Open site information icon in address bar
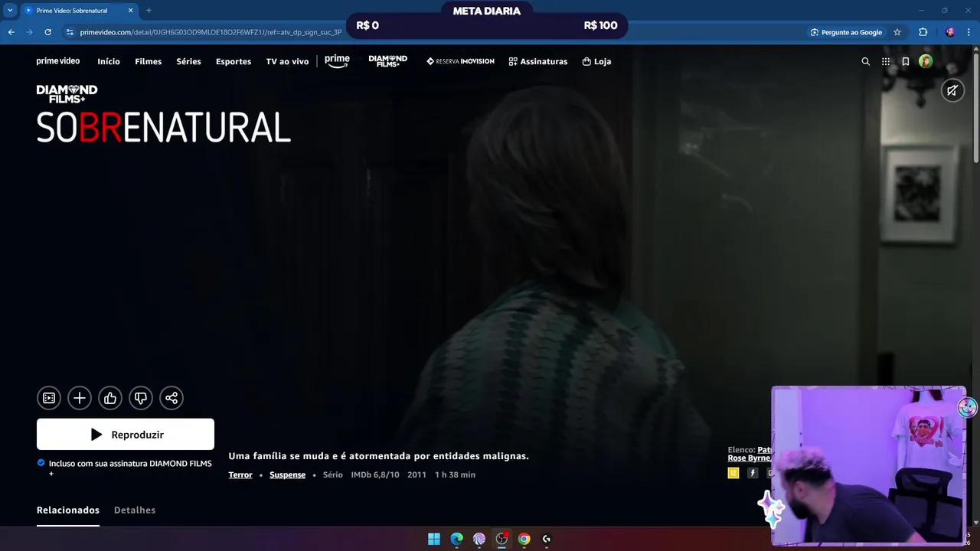 pyautogui.click(x=70, y=32)
